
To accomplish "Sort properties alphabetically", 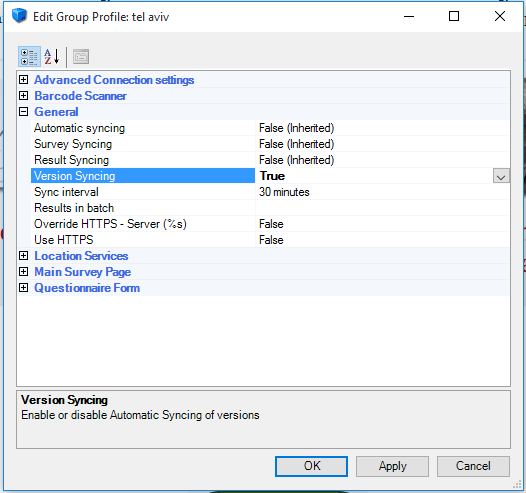I will coord(52,57).
